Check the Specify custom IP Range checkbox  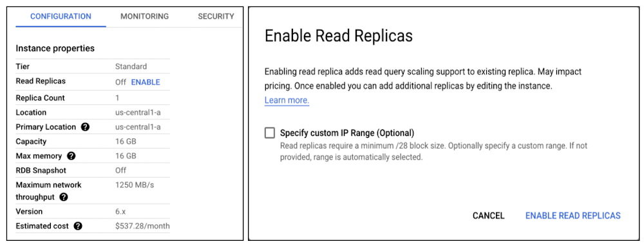click(270, 133)
